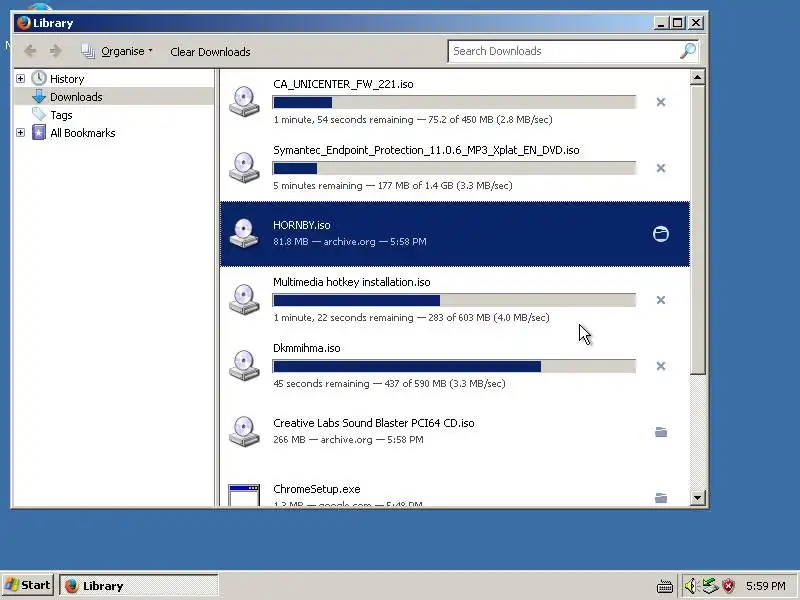Click the History clock icon
Screen dimensions: 800x600
(x=39, y=78)
